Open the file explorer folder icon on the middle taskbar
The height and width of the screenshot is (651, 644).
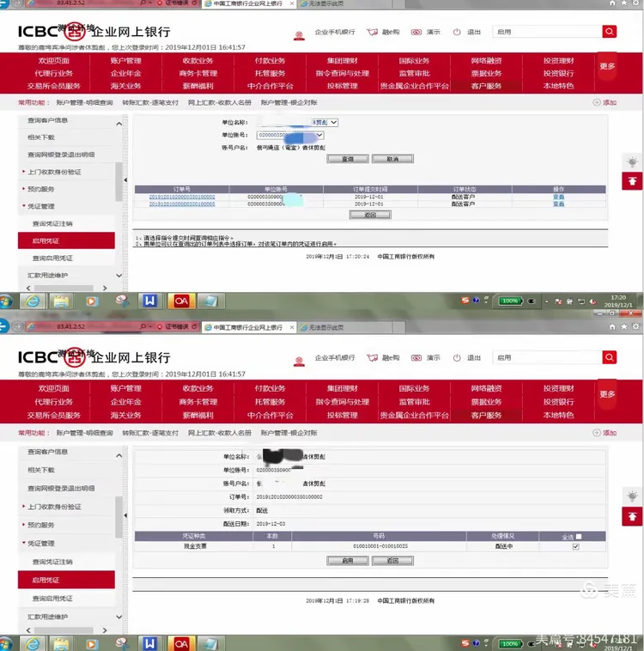(x=62, y=301)
